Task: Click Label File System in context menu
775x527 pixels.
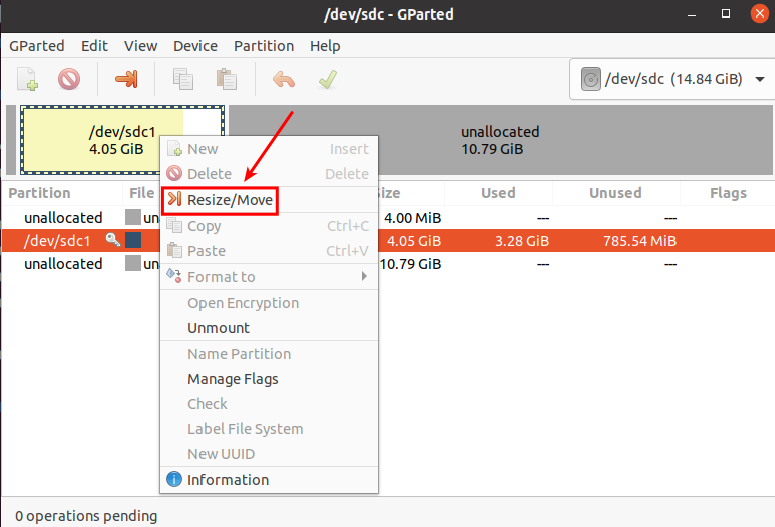Action: [269, 429]
